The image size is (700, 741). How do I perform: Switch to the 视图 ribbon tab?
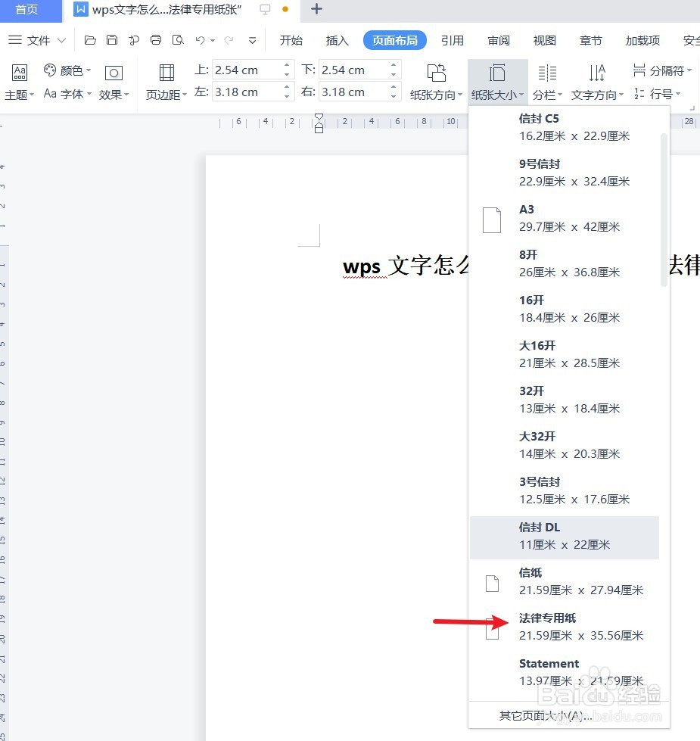[545, 41]
